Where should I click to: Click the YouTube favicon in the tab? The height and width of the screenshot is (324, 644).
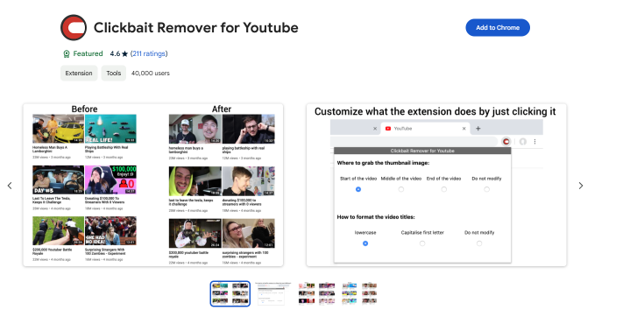coord(388,129)
